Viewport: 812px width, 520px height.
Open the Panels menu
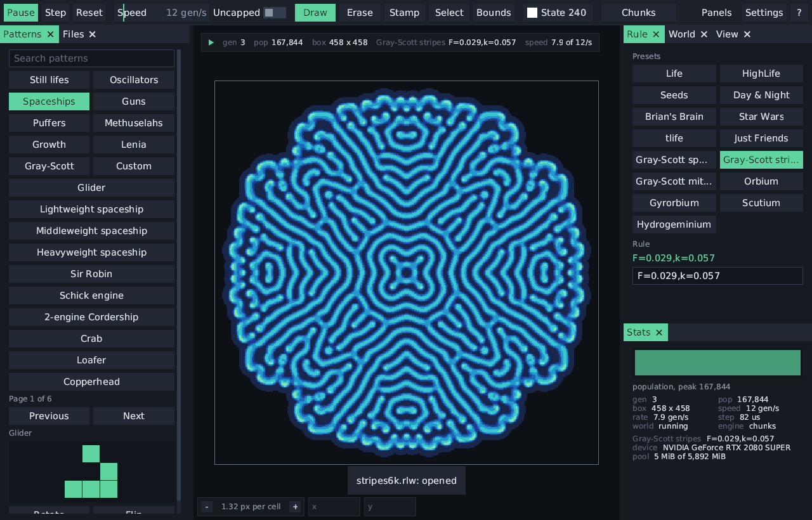tap(717, 13)
